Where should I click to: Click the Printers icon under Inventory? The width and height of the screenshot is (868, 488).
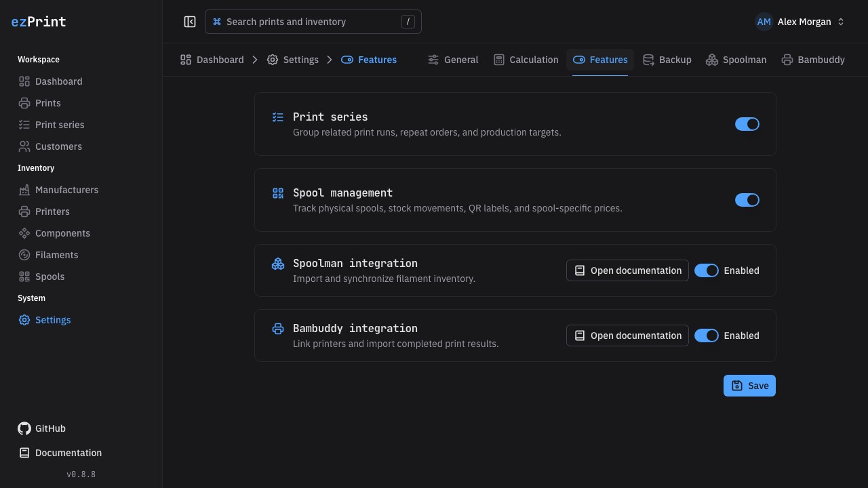pos(24,211)
